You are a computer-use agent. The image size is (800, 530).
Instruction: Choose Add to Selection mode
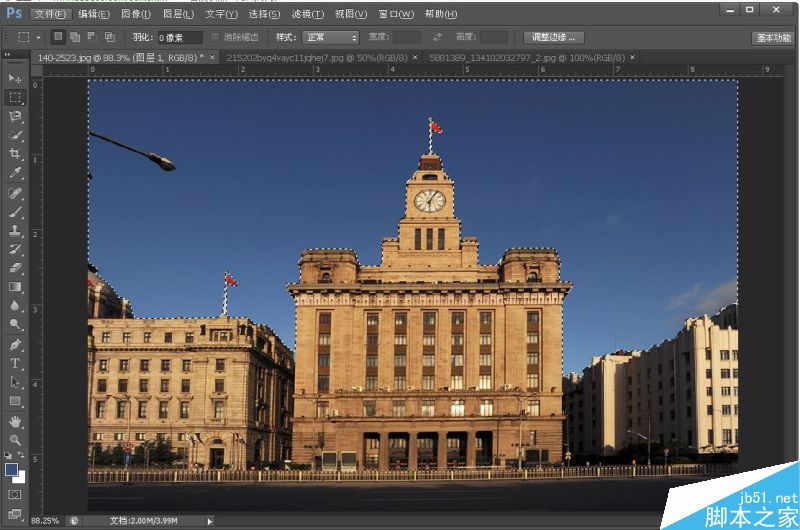coord(75,37)
